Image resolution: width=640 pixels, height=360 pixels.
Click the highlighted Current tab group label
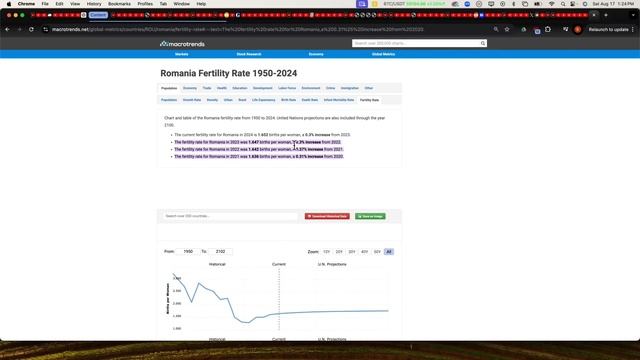pos(98,15)
